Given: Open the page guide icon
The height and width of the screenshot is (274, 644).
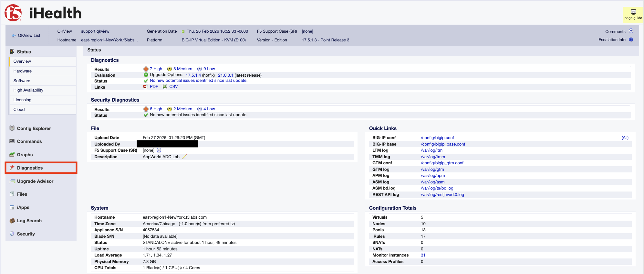Looking at the screenshot, I should click(x=633, y=12).
